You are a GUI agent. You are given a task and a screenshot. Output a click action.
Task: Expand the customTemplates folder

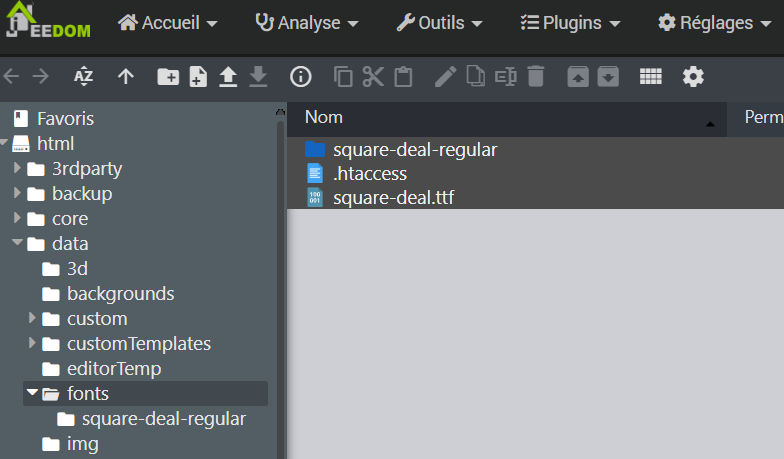tap(32, 343)
